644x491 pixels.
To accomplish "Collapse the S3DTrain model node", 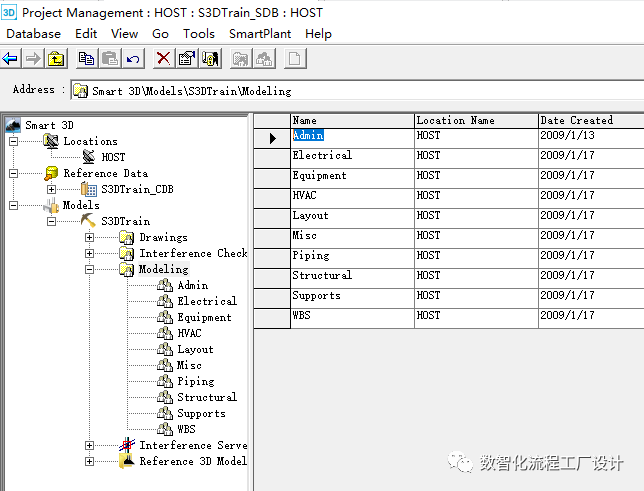I will pos(51,221).
